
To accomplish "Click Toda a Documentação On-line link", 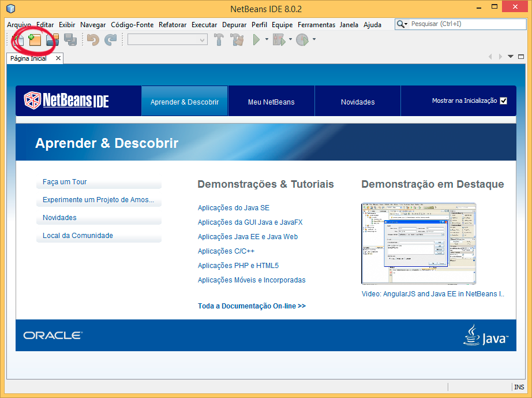I will [x=252, y=306].
